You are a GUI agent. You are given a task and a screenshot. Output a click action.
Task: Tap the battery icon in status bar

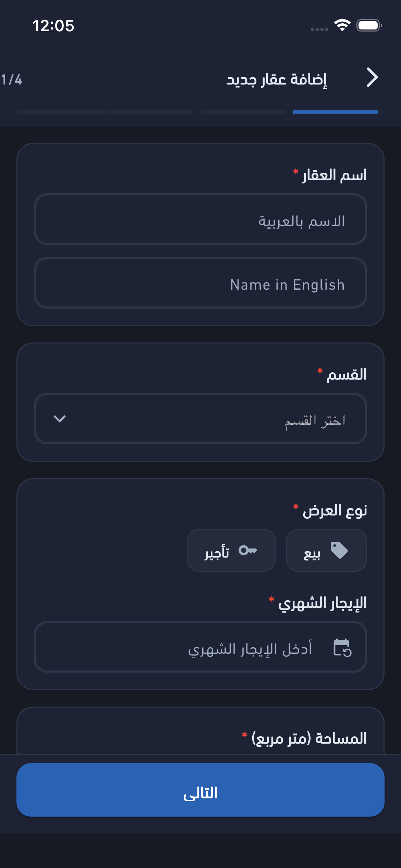pos(369,25)
